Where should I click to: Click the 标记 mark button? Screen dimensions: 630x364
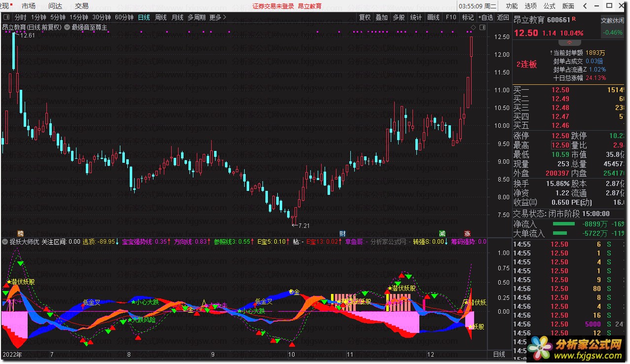(x=468, y=17)
